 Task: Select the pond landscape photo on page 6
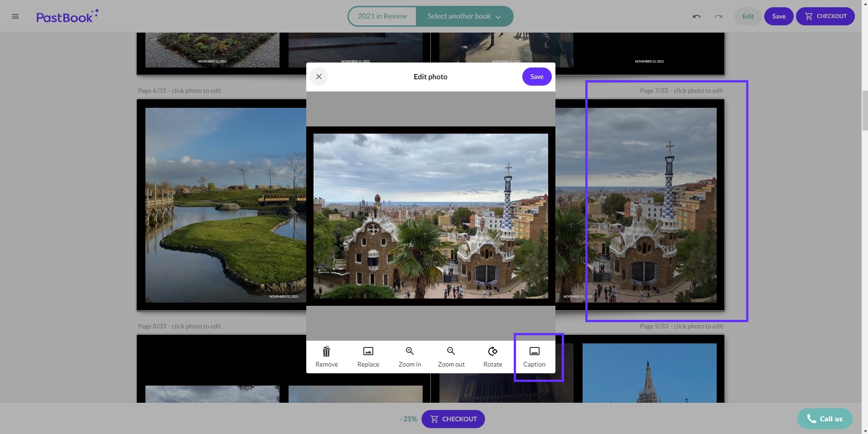pyautogui.click(x=225, y=205)
